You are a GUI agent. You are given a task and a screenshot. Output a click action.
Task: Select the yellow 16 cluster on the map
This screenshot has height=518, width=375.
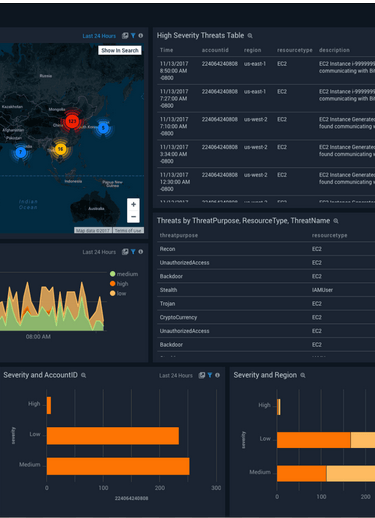(60, 149)
